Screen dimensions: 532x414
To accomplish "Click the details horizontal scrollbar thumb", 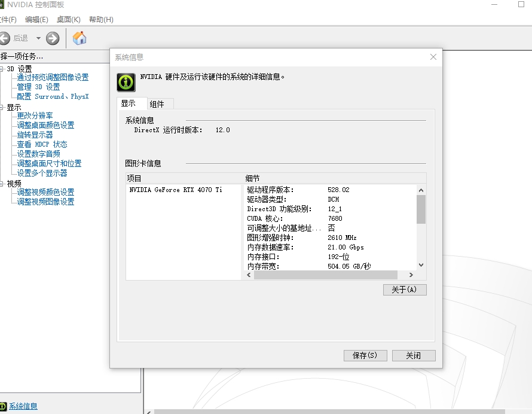I will (x=326, y=275).
